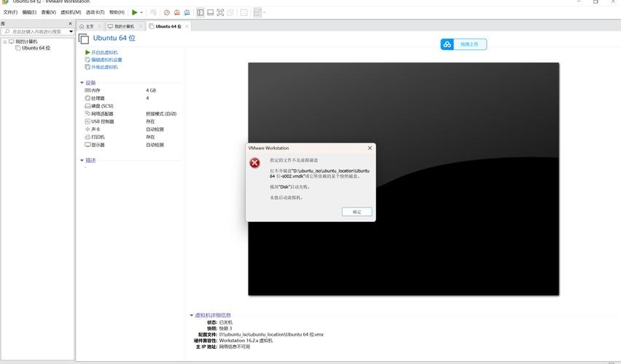Viewport: 621px width, 364px height.
Task: Close the library panel with its X
Action: point(71,24)
